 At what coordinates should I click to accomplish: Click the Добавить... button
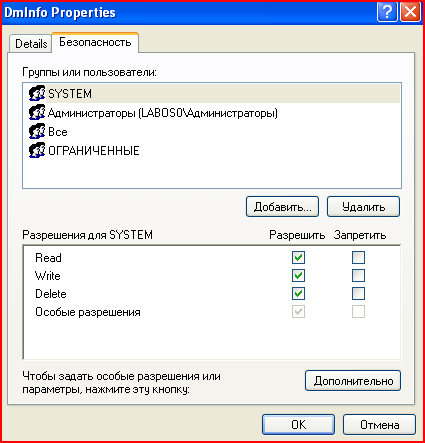pos(282,207)
